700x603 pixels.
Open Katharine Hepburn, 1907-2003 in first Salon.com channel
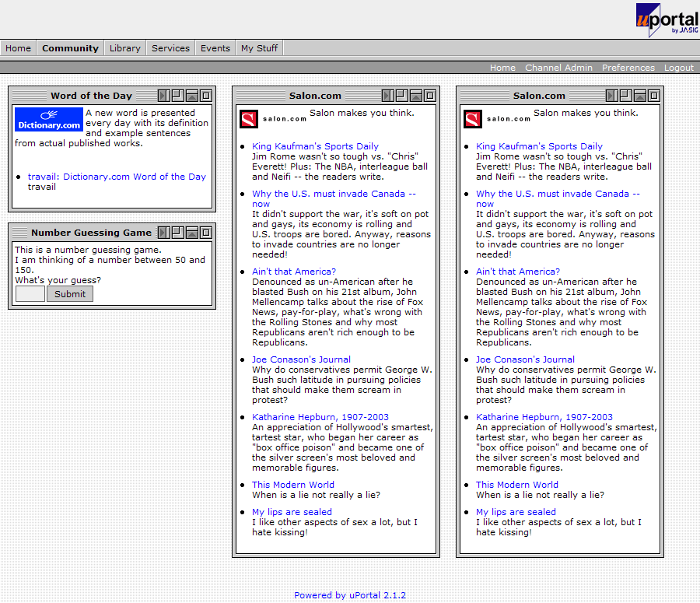point(320,417)
